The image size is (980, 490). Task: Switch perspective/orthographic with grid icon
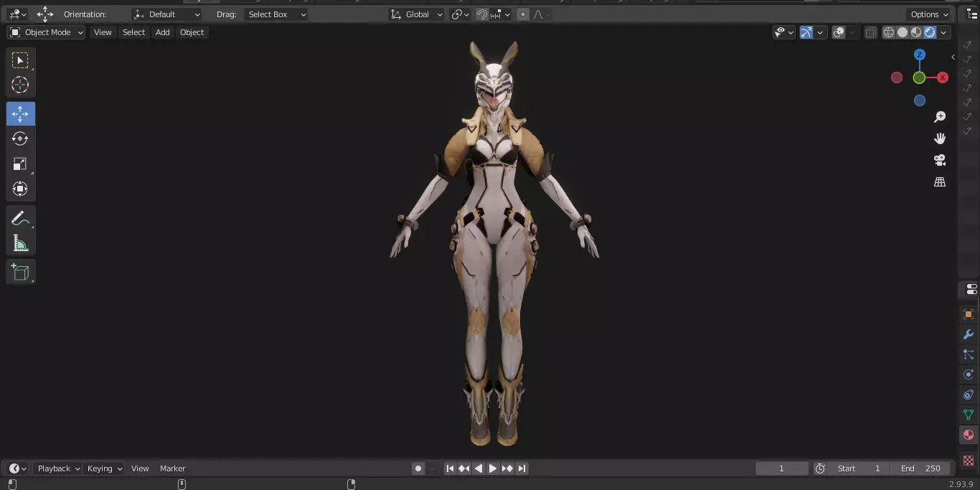tap(940, 182)
